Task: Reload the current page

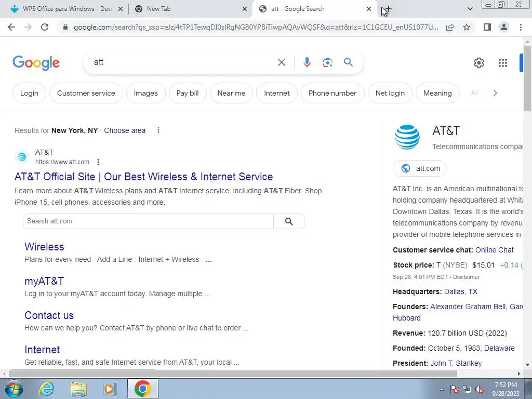Action: point(45,27)
